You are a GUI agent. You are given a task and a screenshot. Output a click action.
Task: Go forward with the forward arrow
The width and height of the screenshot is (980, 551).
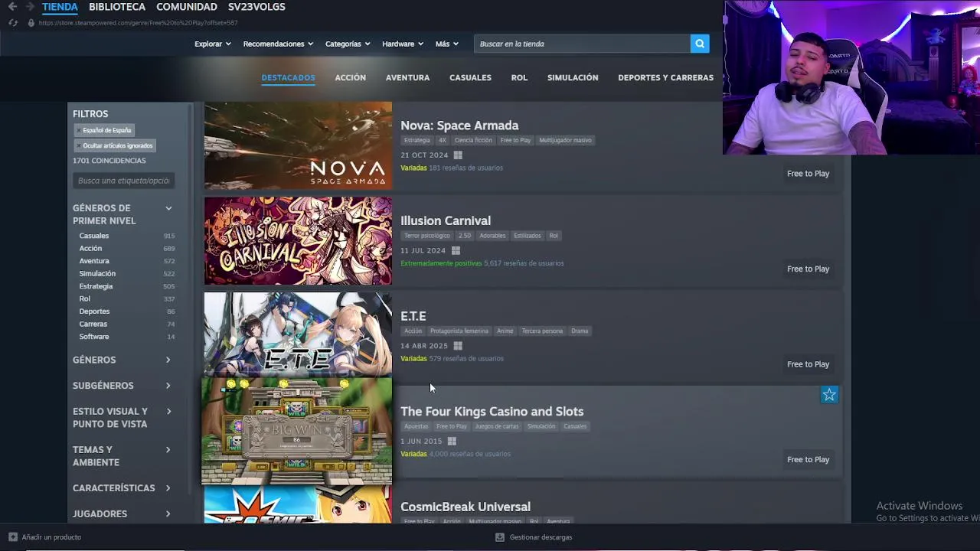click(29, 7)
